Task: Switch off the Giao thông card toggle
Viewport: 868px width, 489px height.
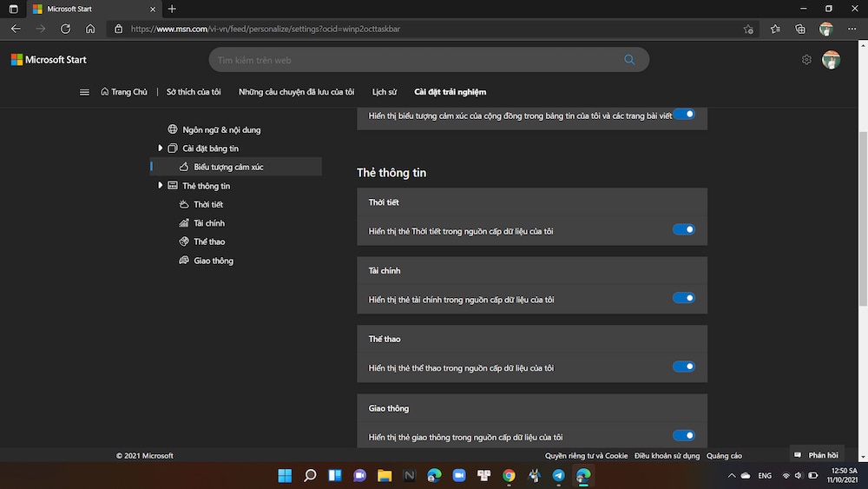Action: tap(684, 436)
